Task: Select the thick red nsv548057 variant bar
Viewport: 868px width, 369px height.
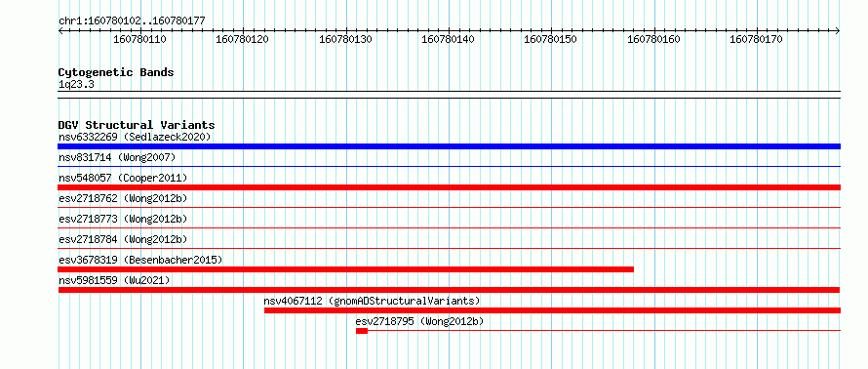Action: pos(449,187)
